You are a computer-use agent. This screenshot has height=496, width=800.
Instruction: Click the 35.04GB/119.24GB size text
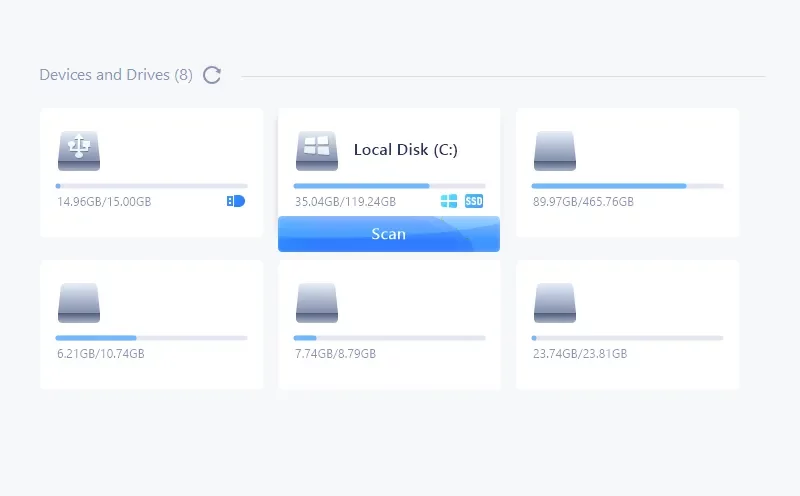(x=345, y=202)
